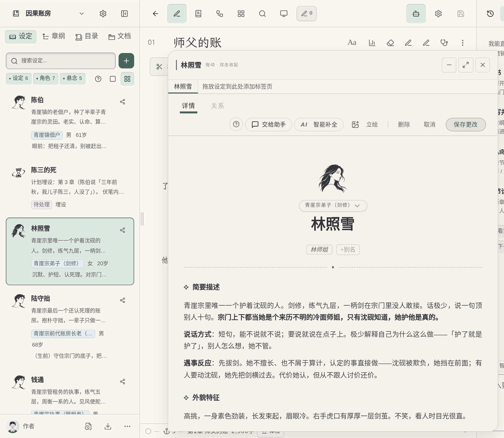504x438 pixels.
Task: Open the history clock icon
Action: pos(490,14)
